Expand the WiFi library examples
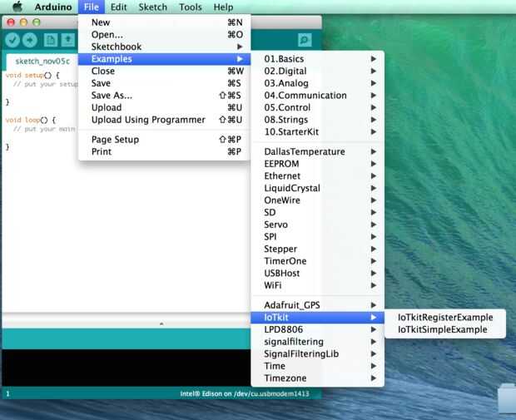Viewport: 516px width, 420px height. click(x=318, y=285)
